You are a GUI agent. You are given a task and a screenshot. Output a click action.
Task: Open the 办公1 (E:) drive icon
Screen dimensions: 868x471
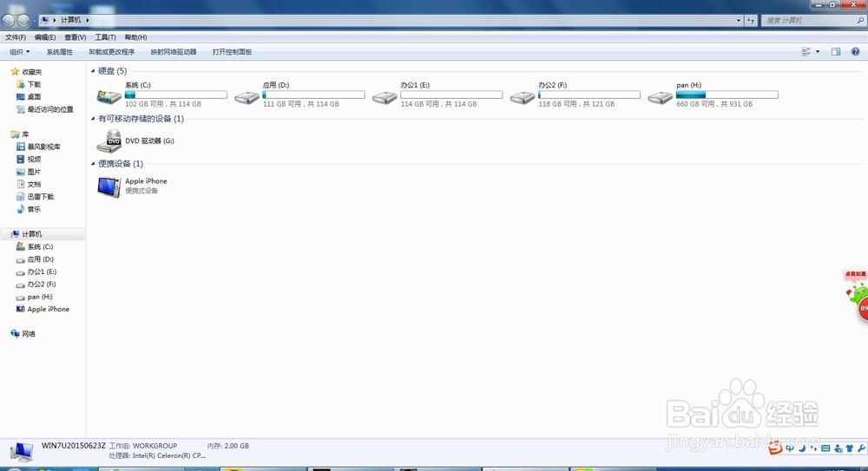coord(385,97)
